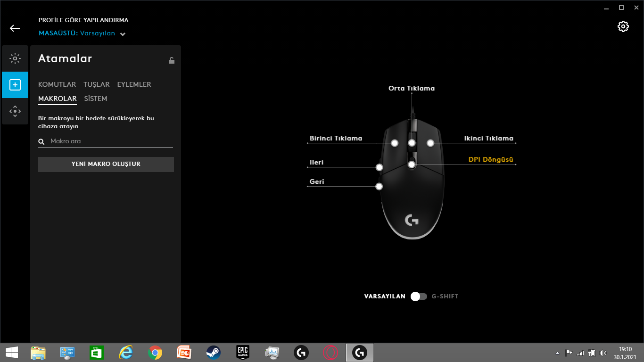The height and width of the screenshot is (362, 644).
Task: Launch Google Chrome from the taskbar
Action: pyautogui.click(x=155, y=352)
